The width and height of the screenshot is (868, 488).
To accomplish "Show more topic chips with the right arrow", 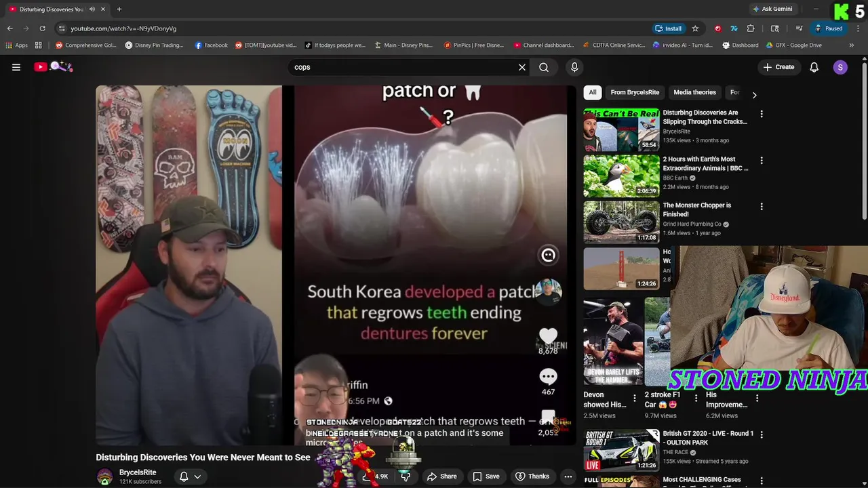I will click(754, 95).
